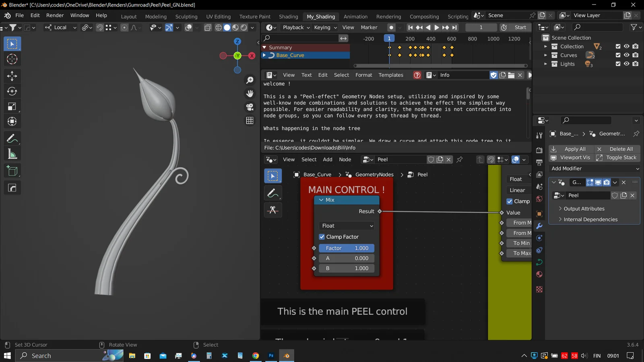
Task: Open the Node menu in the geometry nodes editor
Action: 345,159
